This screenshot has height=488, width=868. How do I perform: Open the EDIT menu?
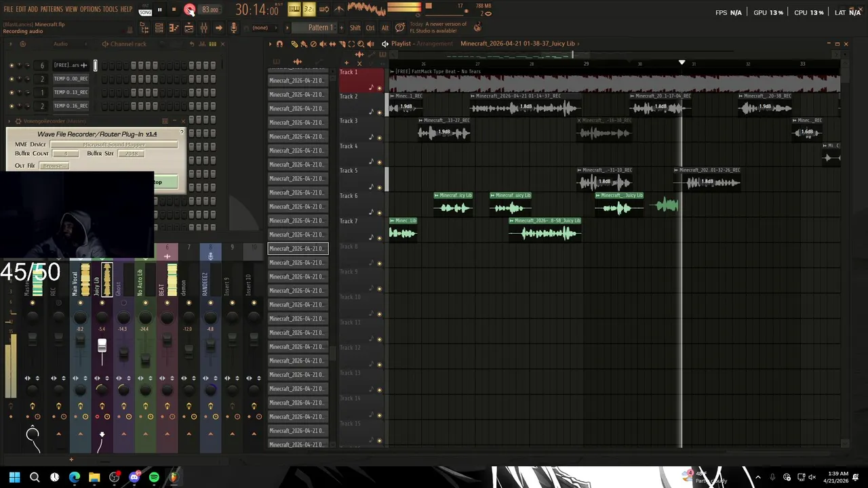[x=20, y=9]
